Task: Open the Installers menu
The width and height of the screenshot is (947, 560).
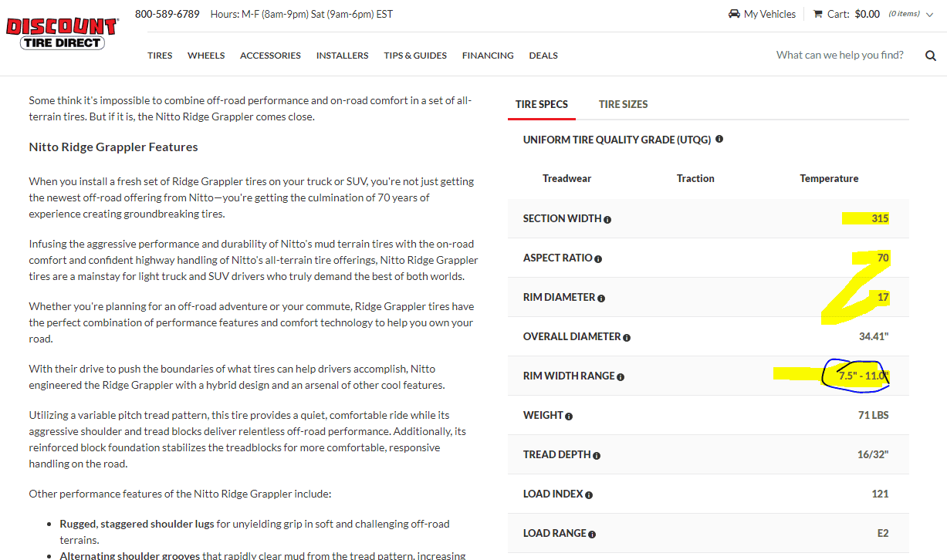Action: coord(343,56)
